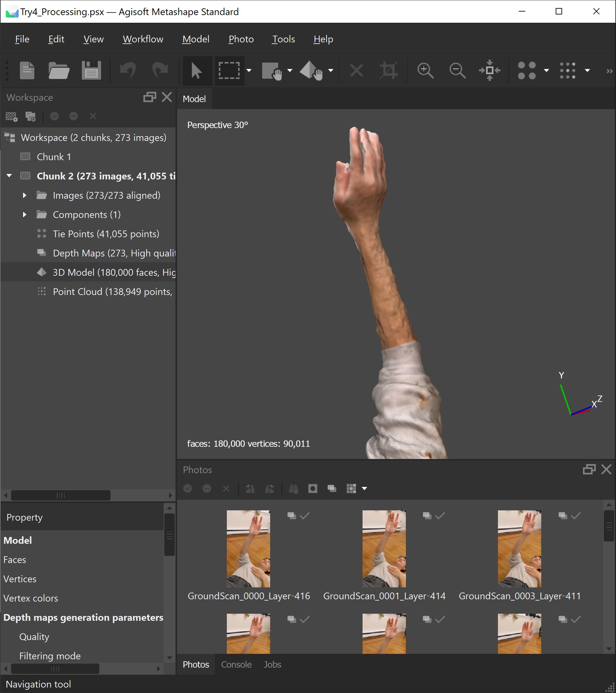Expand the Components (1) folder

(24, 215)
